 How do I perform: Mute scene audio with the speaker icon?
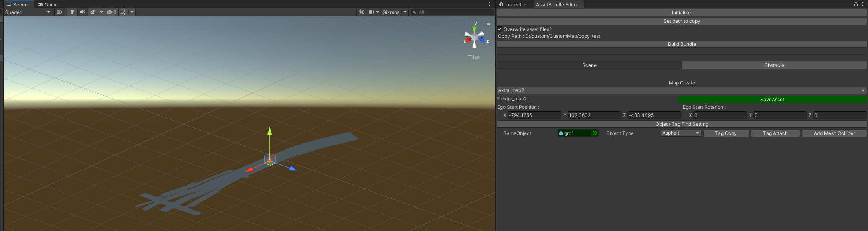[x=83, y=12]
